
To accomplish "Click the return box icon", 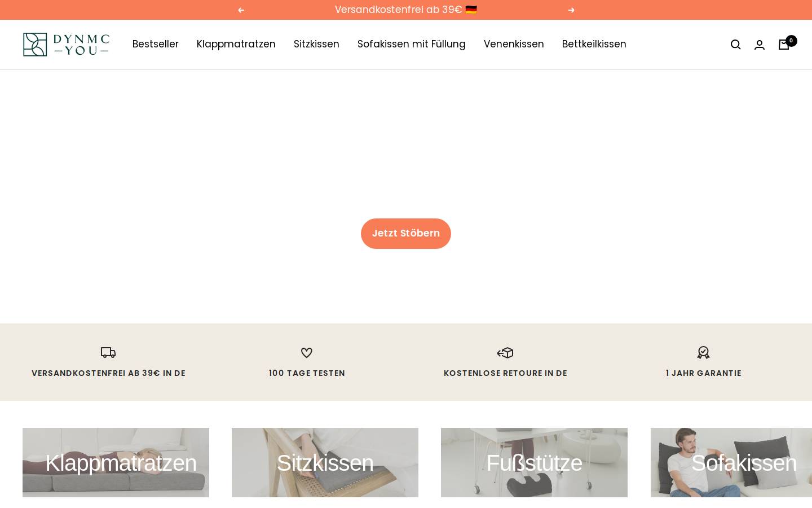I will click(505, 353).
